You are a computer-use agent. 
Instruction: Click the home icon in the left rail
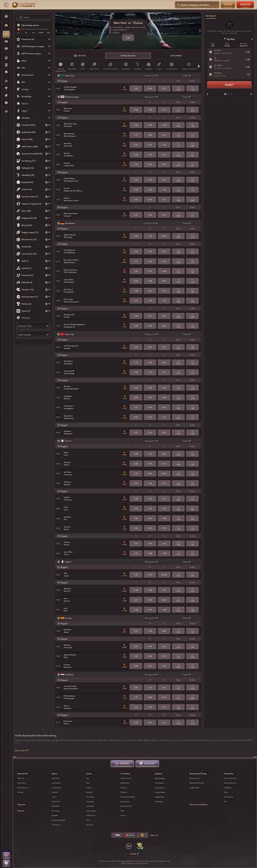[6, 25]
